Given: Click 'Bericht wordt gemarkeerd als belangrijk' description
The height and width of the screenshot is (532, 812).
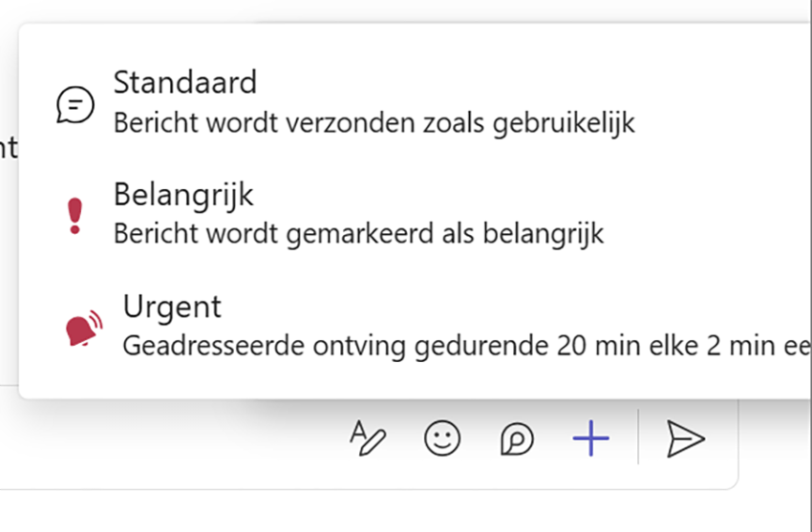Looking at the screenshot, I should coord(358,234).
